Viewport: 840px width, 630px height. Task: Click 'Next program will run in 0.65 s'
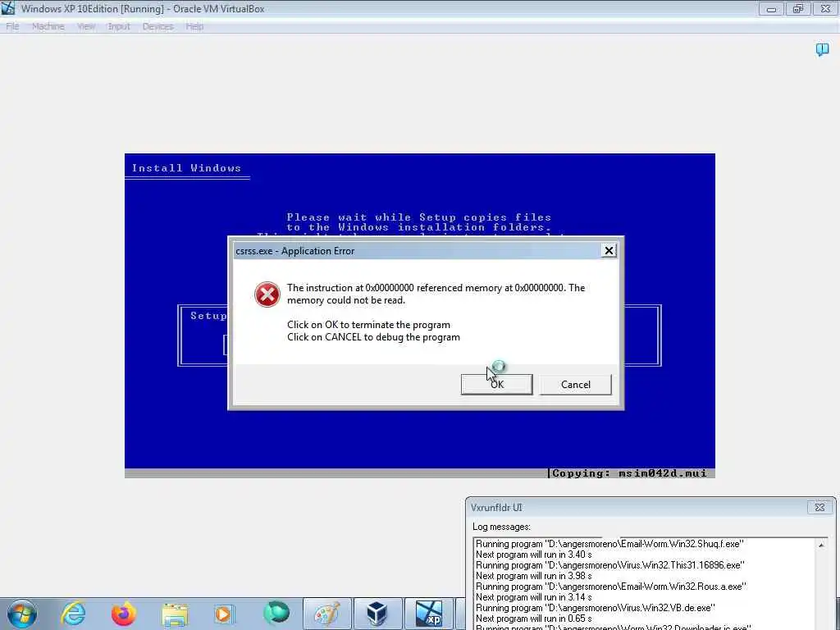(534, 619)
